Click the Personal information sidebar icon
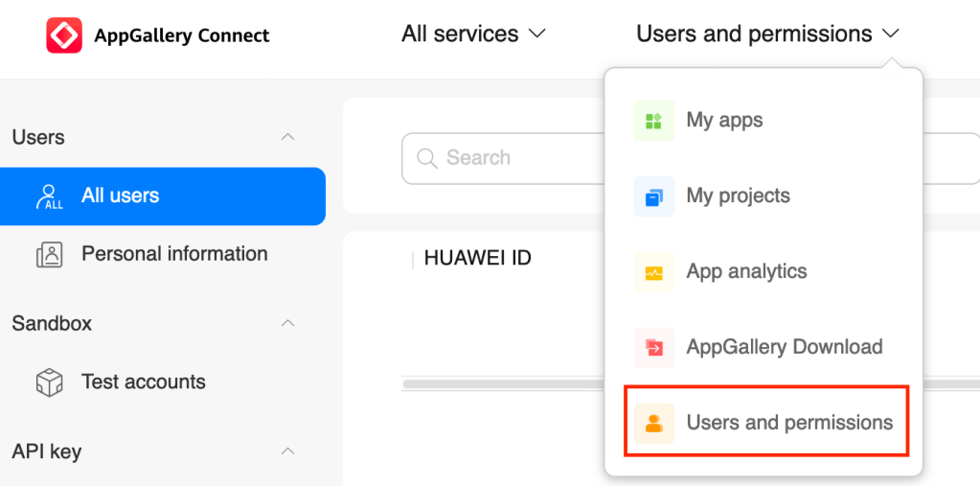The image size is (980, 486). tap(49, 255)
